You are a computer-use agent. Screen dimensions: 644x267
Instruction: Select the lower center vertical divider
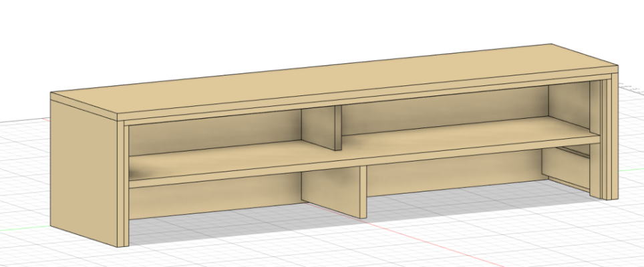pyautogui.click(x=333, y=191)
